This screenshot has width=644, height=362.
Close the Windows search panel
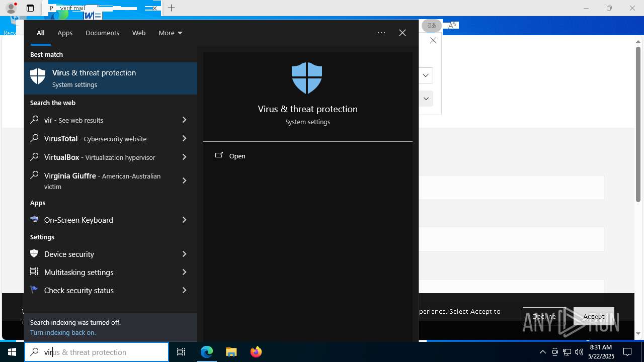[403, 33]
